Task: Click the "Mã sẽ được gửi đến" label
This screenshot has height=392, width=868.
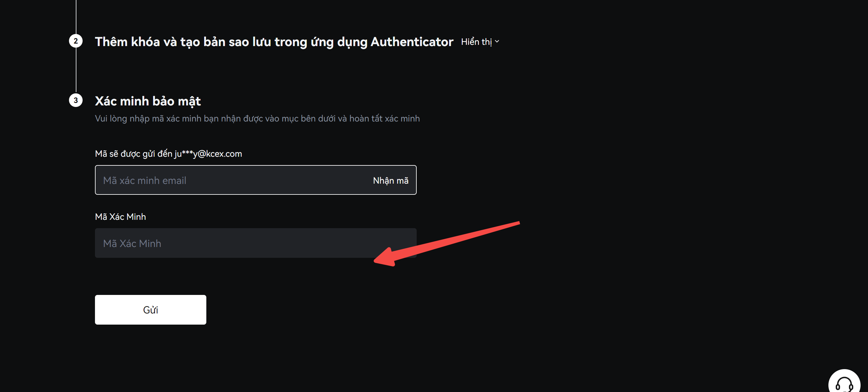Action: 134,154
